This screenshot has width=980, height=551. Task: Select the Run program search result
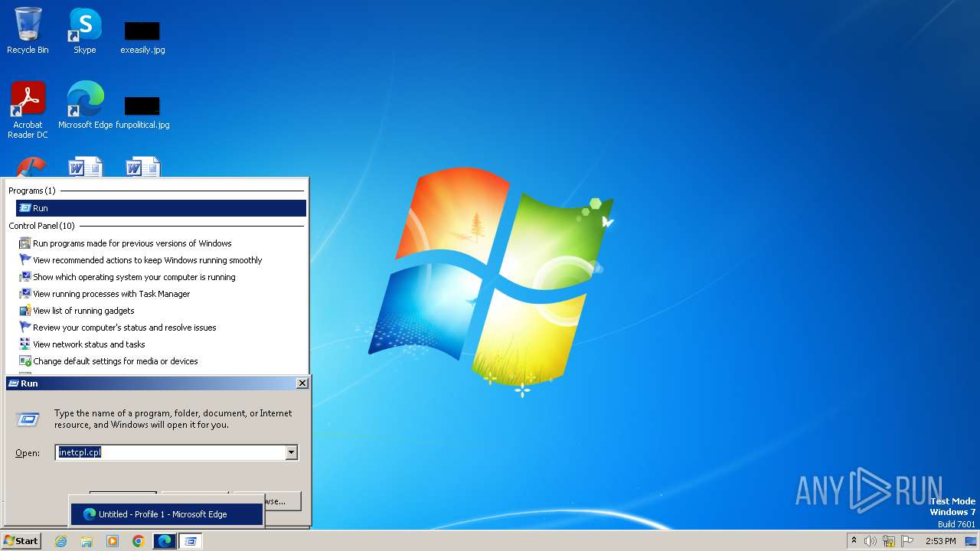(x=161, y=208)
